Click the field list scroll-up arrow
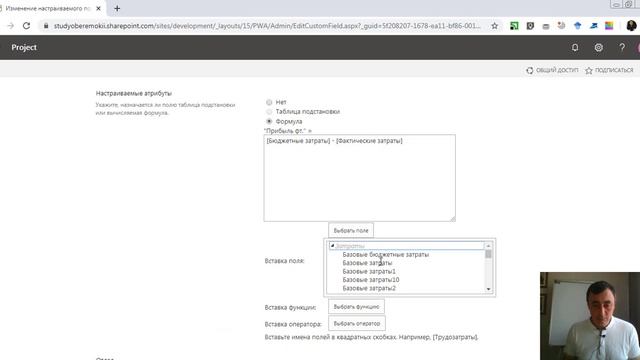640x360 pixels. click(488, 246)
